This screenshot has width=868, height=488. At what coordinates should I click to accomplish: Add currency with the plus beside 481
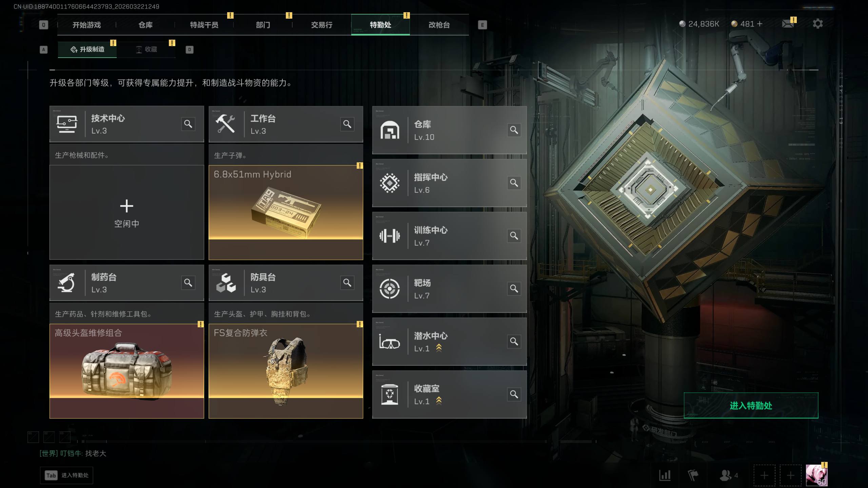pyautogui.click(x=760, y=24)
